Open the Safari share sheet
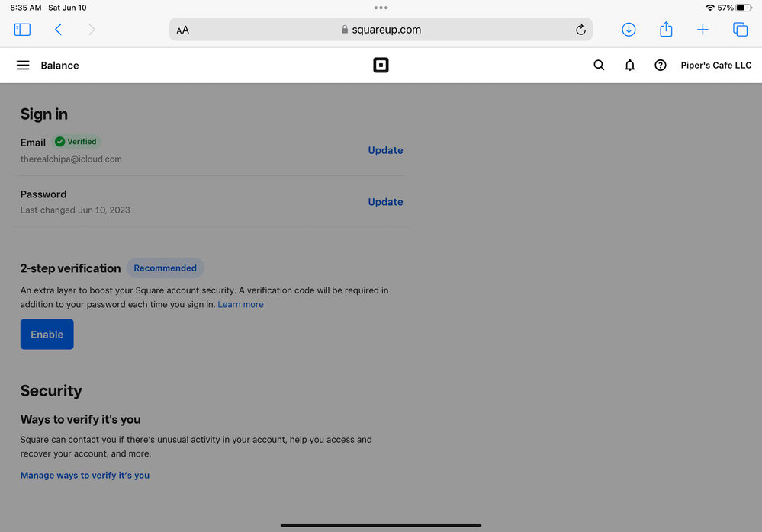Screen dimensions: 762x532 (x=666, y=30)
